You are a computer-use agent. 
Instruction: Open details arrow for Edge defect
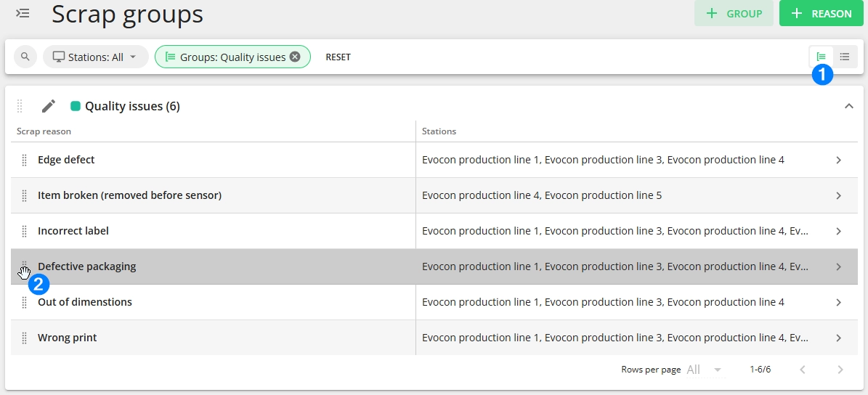pos(839,160)
